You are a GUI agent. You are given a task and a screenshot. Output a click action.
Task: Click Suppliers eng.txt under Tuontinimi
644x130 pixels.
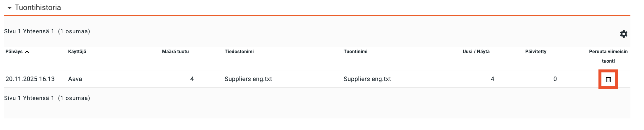367,79
